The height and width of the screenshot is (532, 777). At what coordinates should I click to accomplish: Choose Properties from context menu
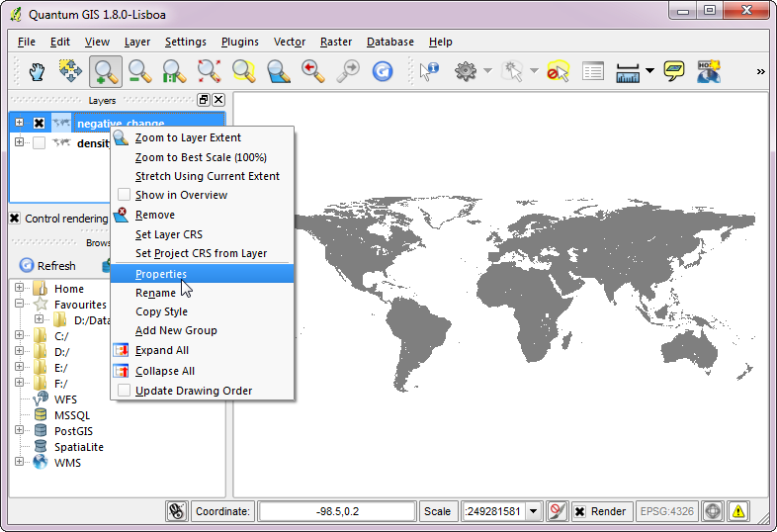click(x=203, y=274)
